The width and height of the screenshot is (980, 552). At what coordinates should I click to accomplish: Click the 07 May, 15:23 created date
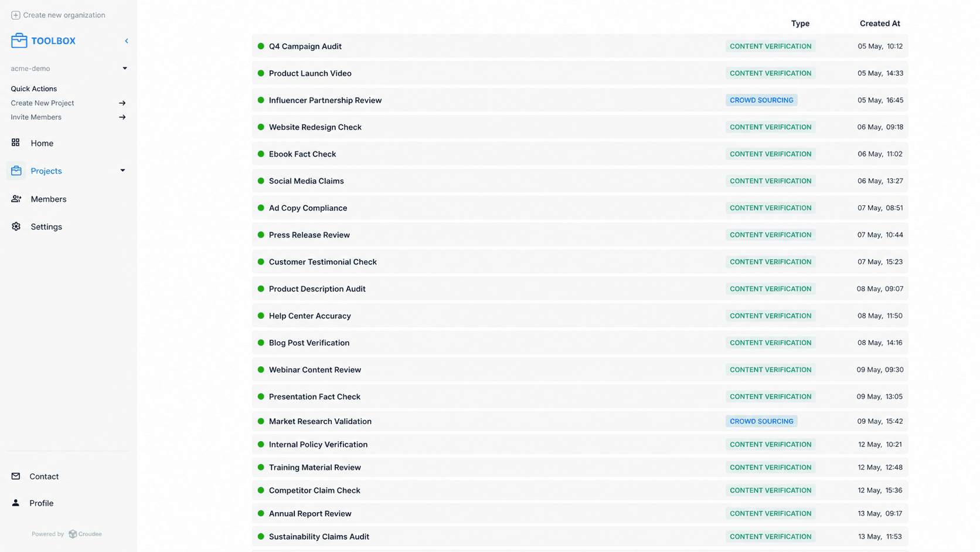coord(880,262)
